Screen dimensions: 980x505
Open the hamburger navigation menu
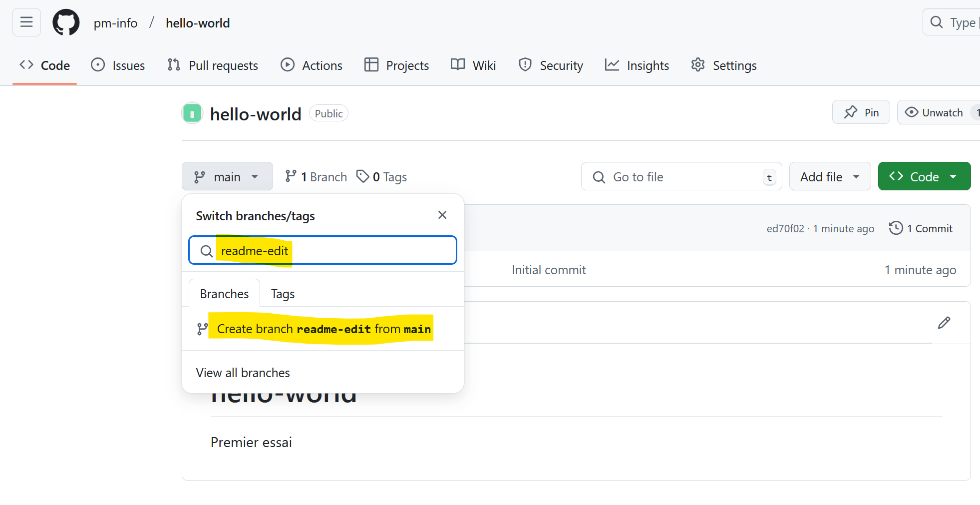[x=26, y=22]
